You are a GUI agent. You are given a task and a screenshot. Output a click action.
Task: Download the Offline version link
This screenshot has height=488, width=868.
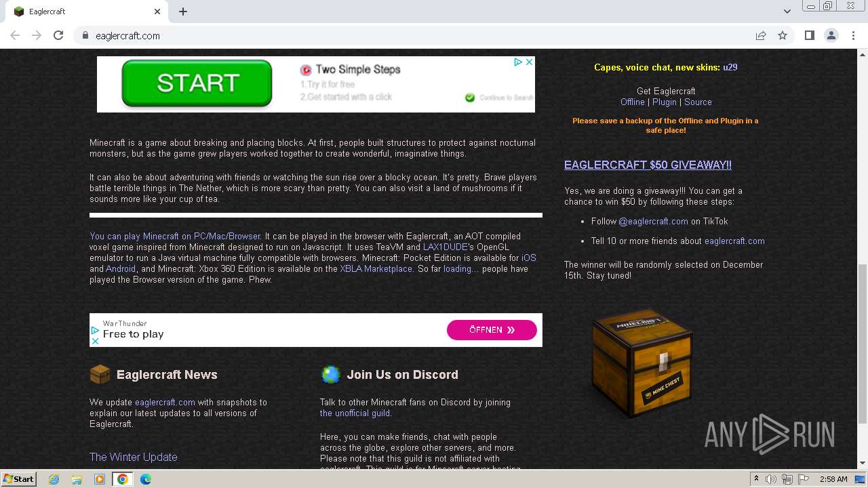coord(633,102)
